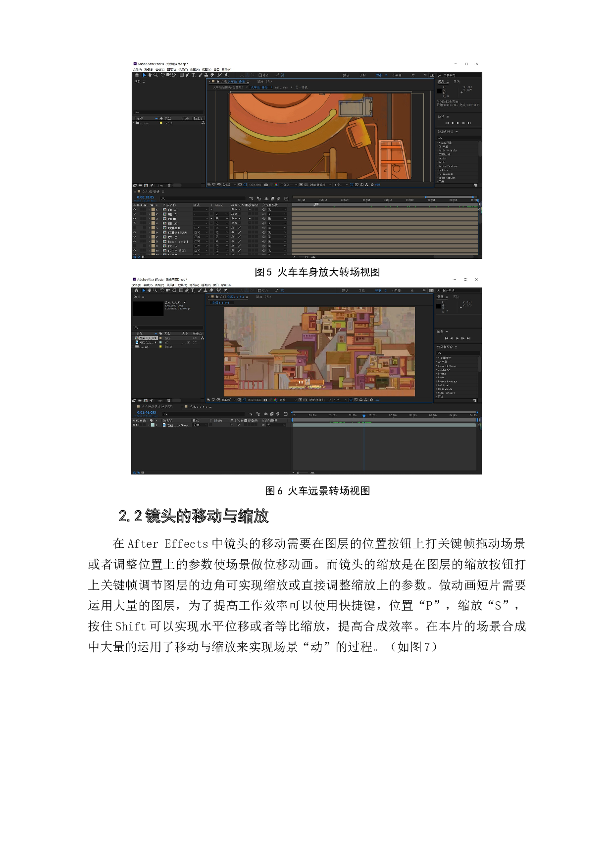The height and width of the screenshot is (868, 614).
Task: Enable Motion Blur switch icon in Figure 5 timeline
Action: point(279,198)
